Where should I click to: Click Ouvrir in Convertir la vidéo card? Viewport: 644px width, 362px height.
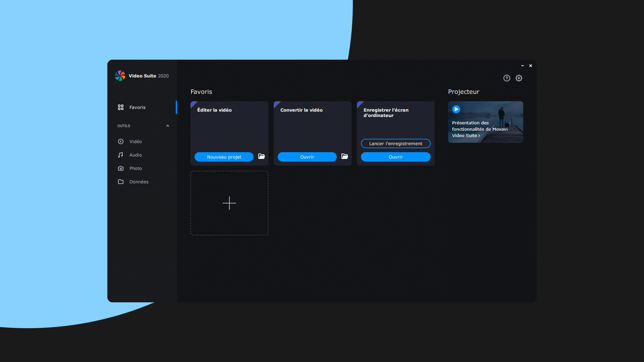pos(307,157)
